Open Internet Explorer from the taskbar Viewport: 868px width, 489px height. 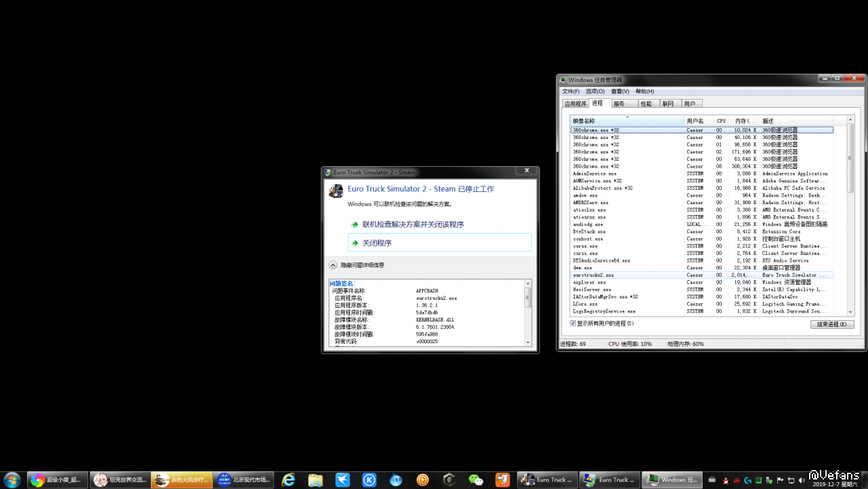289,480
